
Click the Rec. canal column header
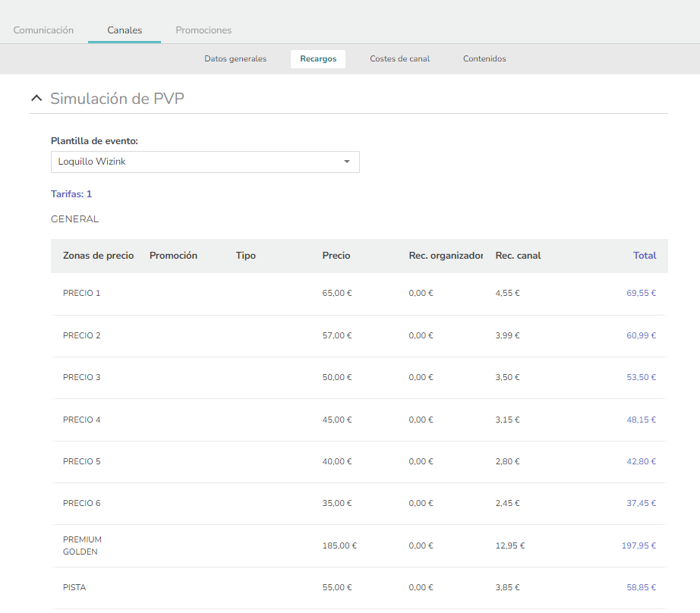(x=518, y=256)
